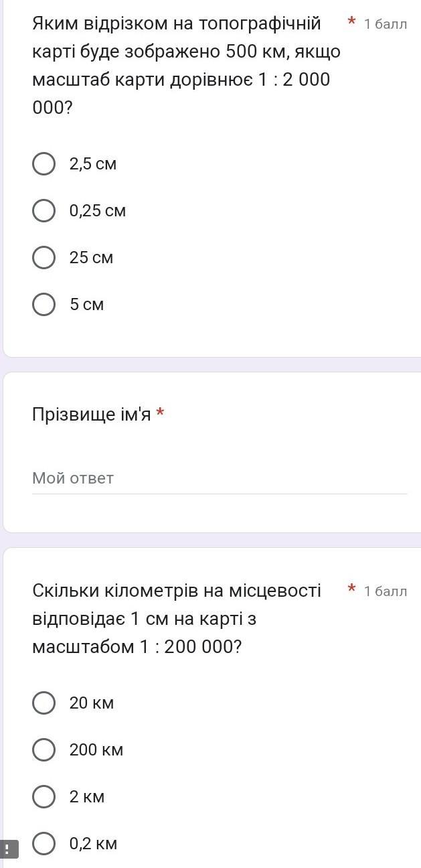This screenshot has width=421, height=868.
Task: Select the 2,5 см radio button
Action: coord(44,164)
